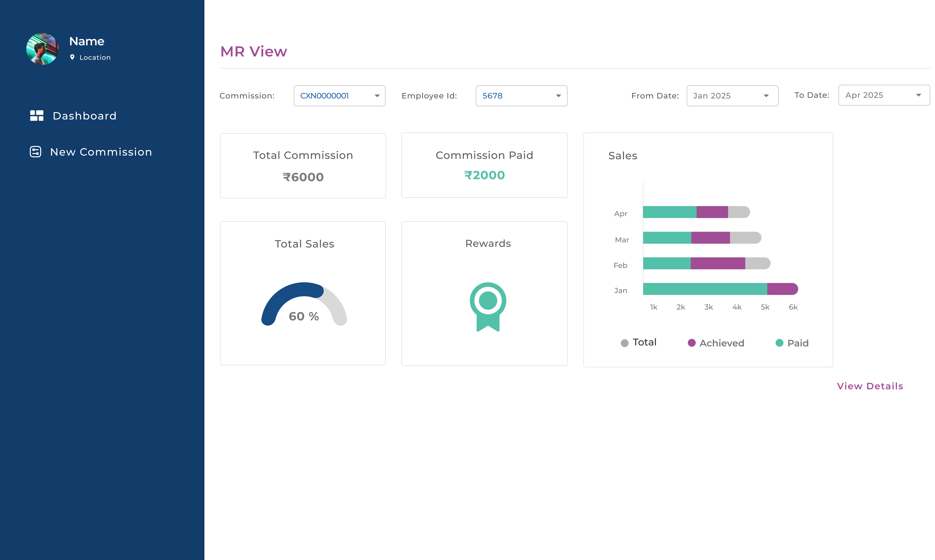Image resolution: width=935 pixels, height=560 pixels.
Task: Click the Total legend label
Action: point(645,342)
